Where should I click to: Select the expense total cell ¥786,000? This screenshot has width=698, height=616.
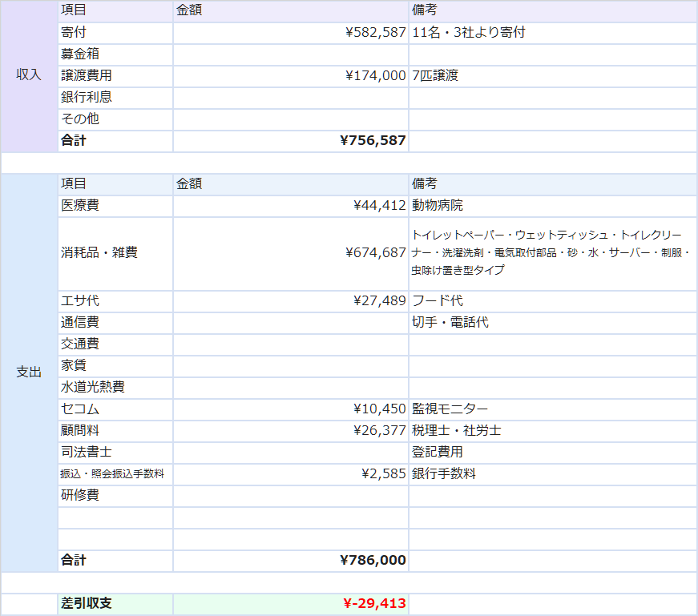[291, 561]
